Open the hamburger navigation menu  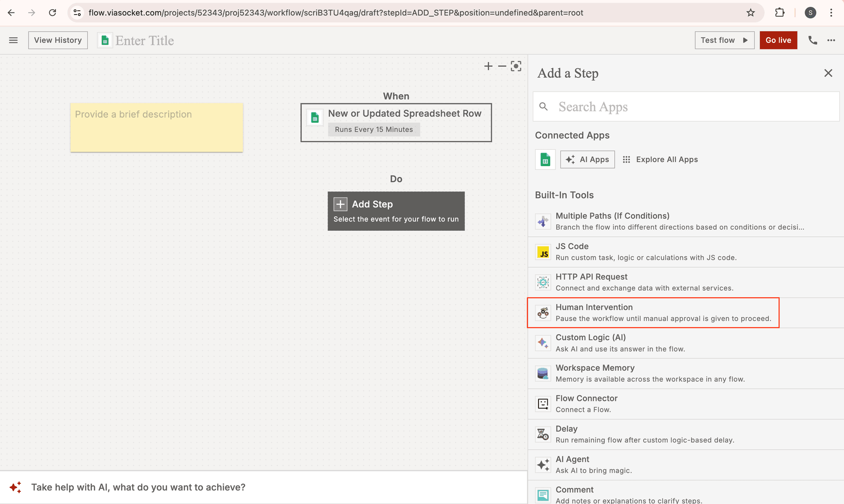(13, 40)
